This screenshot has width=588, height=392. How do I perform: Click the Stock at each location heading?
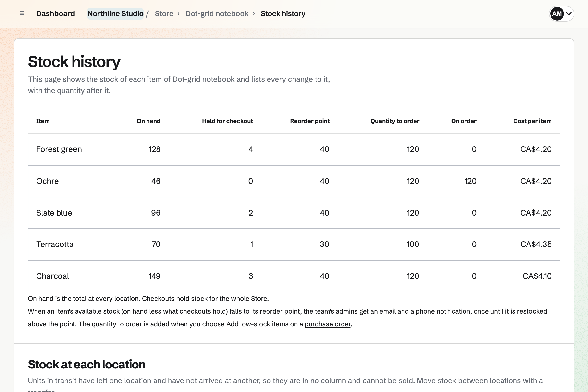[x=86, y=365]
